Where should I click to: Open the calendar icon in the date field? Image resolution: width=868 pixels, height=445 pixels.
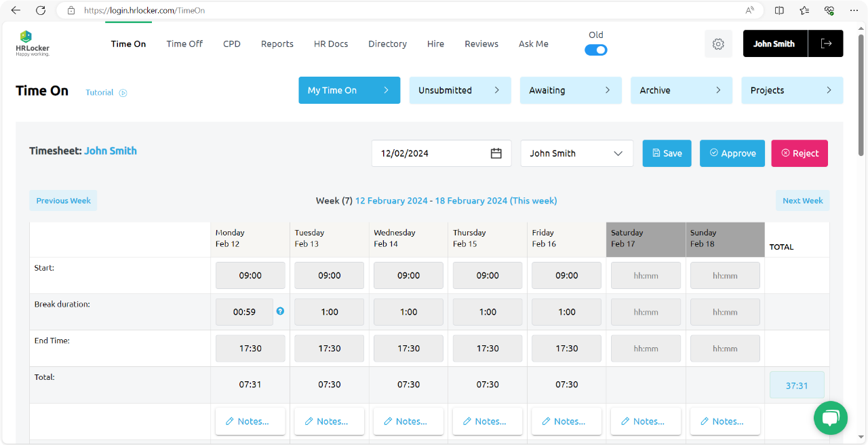pyautogui.click(x=498, y=153)
